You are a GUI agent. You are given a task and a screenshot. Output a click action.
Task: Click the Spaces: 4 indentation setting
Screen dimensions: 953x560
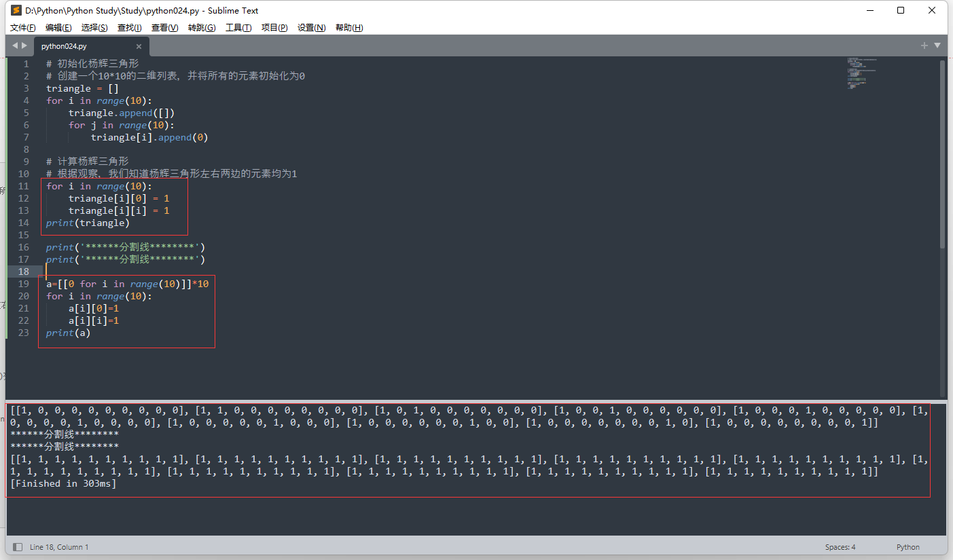pyautogui.click(x=840, y=547)
